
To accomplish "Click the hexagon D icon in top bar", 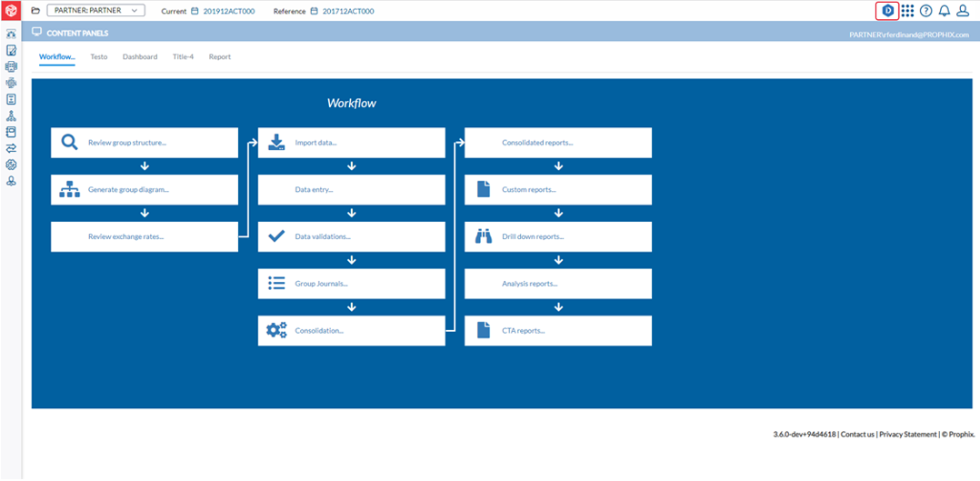I will coord(886,11).
